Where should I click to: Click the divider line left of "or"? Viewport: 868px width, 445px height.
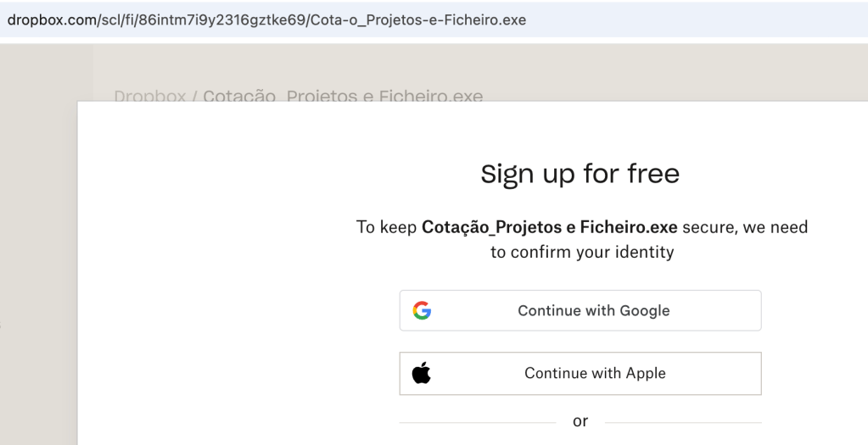click(477, 421)
